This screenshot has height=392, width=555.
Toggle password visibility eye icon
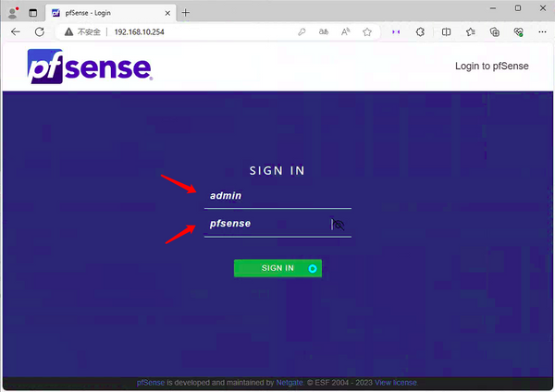(339, 224)
